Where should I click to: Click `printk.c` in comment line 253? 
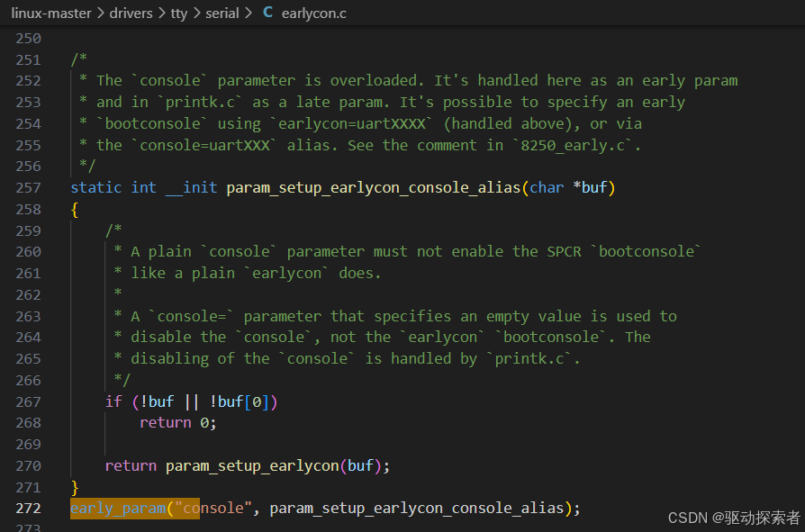click(200, 103)
